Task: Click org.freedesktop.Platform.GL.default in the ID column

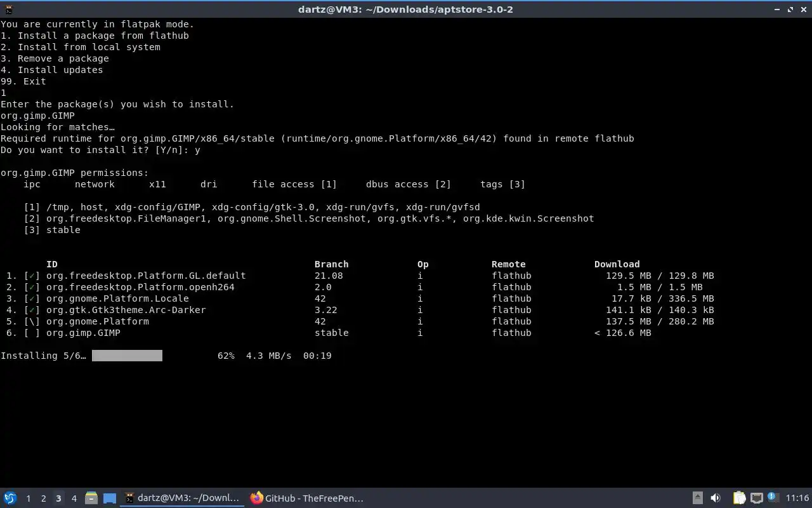Action: tap(146, 276)
